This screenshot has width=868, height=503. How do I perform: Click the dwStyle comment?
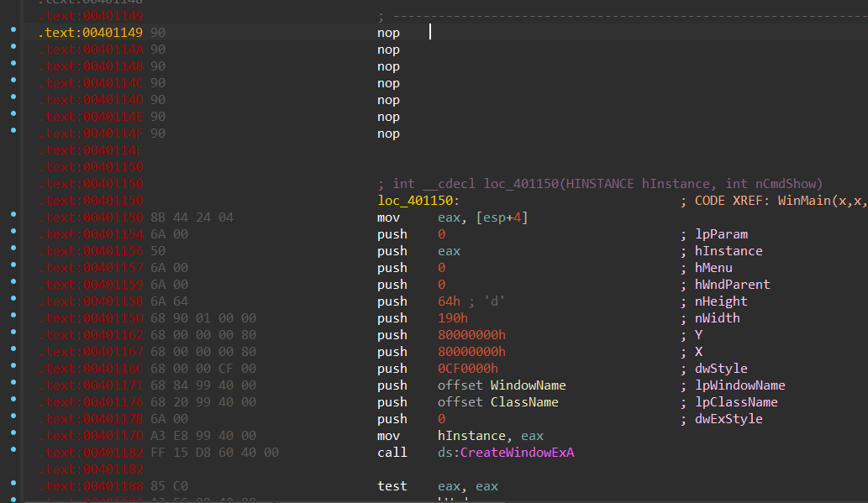click(721, 369)
